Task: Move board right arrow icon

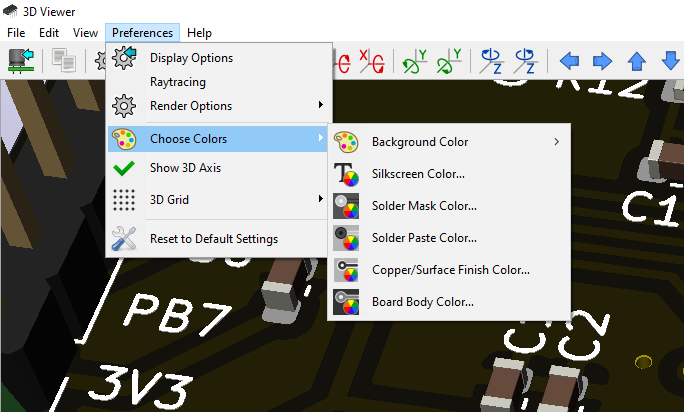Action: [x=602, y=61]
